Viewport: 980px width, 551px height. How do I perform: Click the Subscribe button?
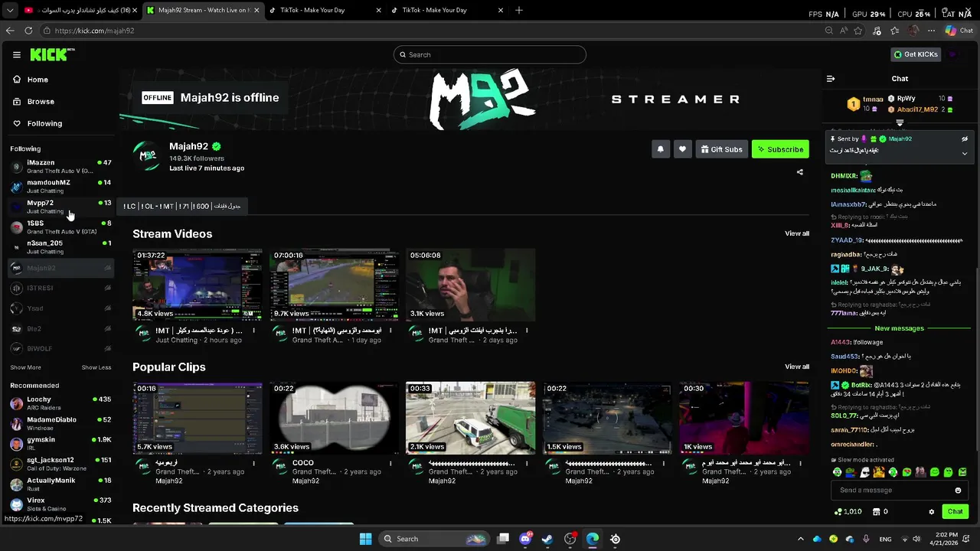point(780,149)
